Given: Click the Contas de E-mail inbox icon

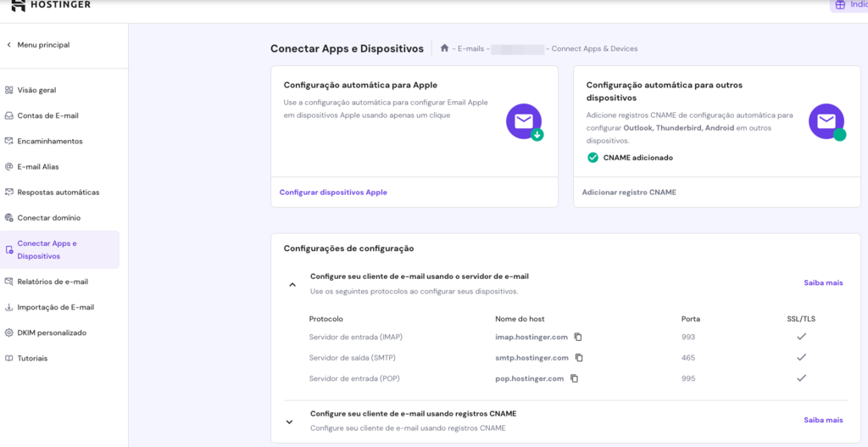Looking at the screenshot, I should pos(8,115).
